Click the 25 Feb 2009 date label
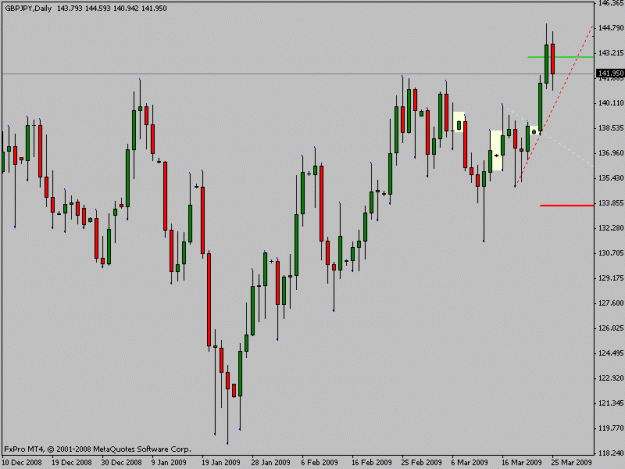Screen dimensions: 625x469 click(422, 462)
